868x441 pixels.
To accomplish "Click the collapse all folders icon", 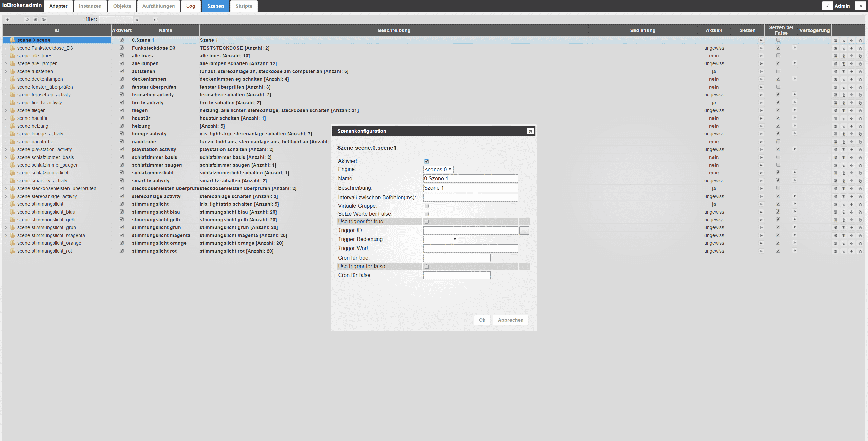I will [36, 20].
